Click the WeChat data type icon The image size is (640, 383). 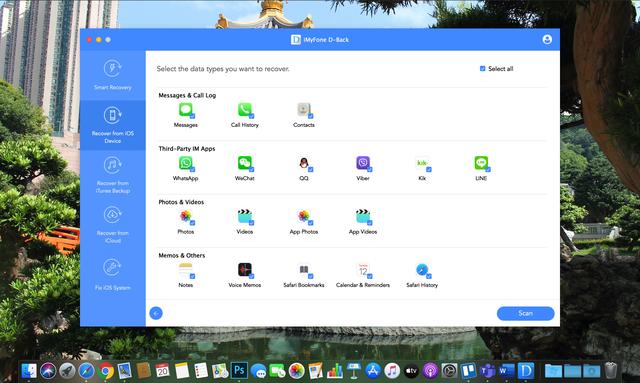(x=245, y=163)
